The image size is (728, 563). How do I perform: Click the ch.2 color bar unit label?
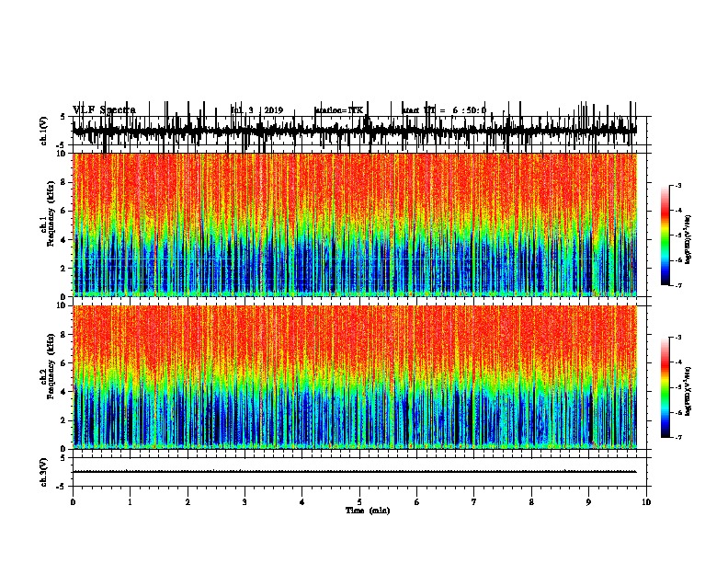pyautogui.click(x=688, y=391)
